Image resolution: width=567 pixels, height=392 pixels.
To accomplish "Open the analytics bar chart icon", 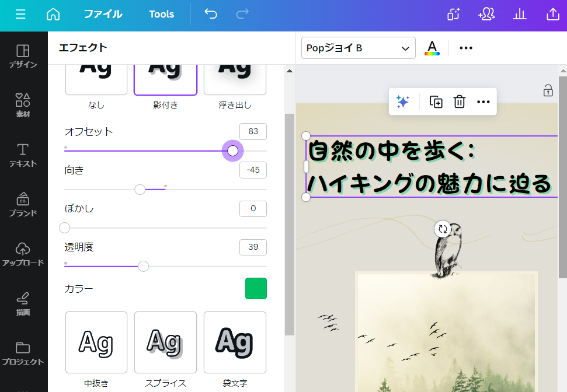I will click(x=520, y=14).
